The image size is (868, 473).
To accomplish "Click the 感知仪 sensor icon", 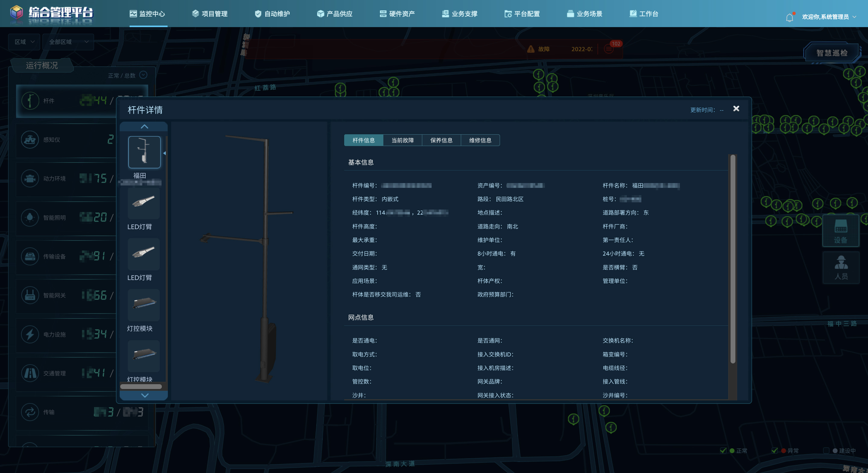I will (30, 139).
